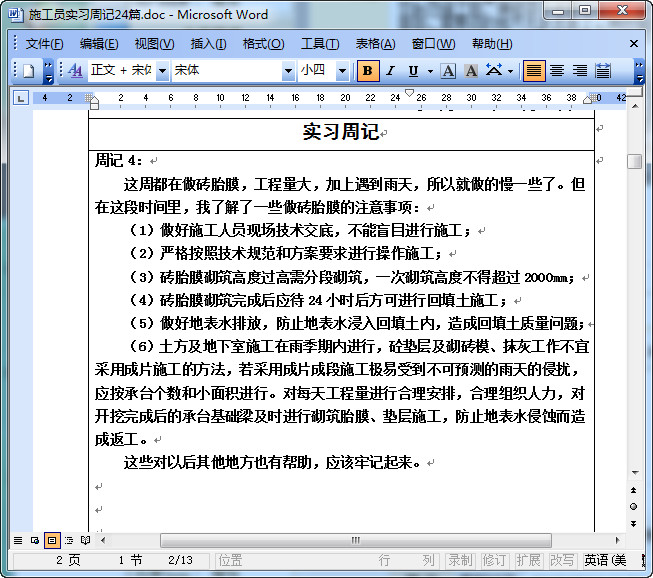Screen dimensions: 653x578
Task: Open the style dropdown showing 正文
Action: 162,71
